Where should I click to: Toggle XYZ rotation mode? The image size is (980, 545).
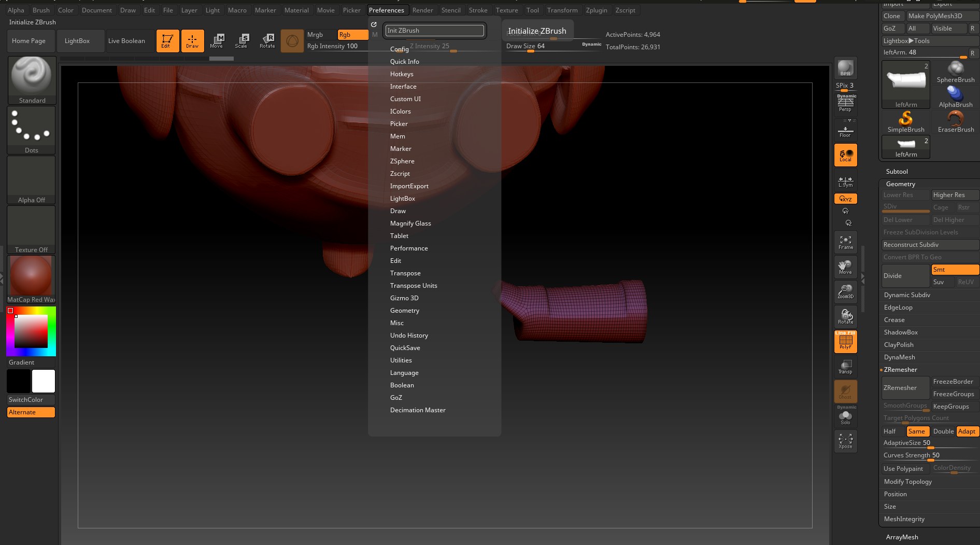pyautogui.click(x=845, y=199)
